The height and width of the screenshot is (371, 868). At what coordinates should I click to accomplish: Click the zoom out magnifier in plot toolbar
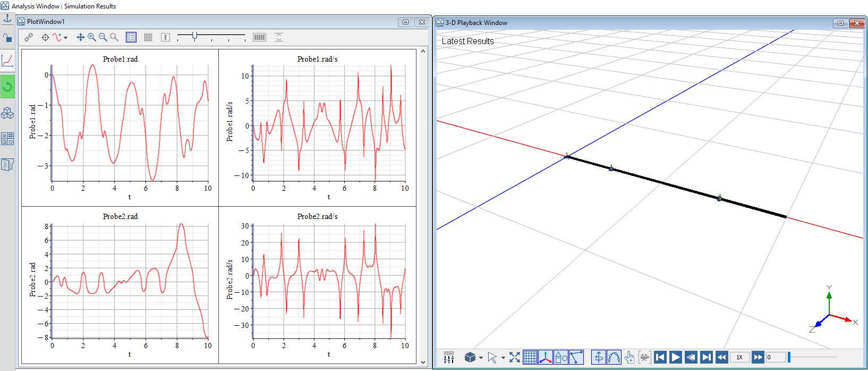[103, 37]
